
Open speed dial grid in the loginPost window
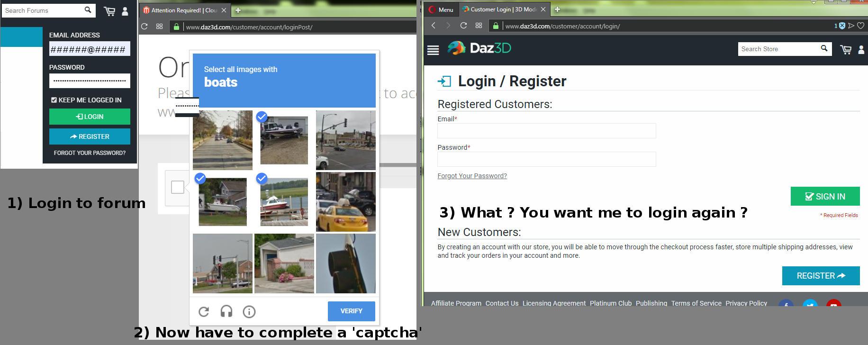[160, 27]
